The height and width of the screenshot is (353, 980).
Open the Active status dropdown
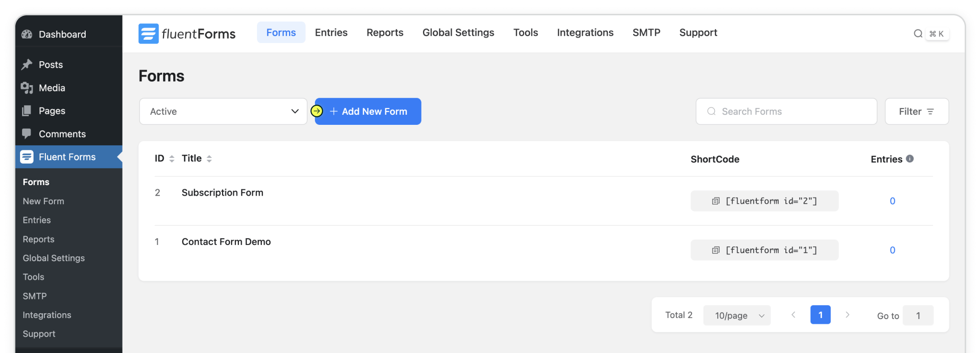point(223,111)
